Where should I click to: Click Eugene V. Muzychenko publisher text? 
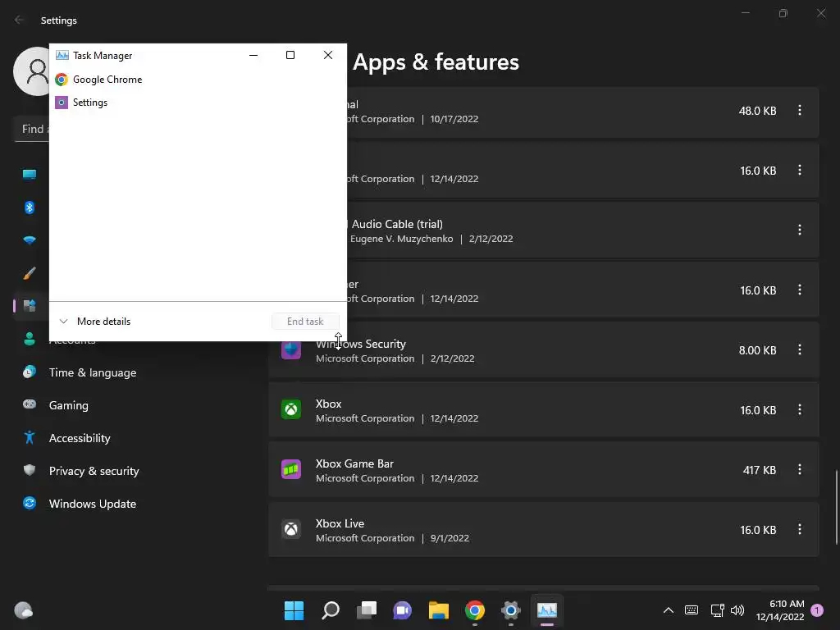(401, 239)
